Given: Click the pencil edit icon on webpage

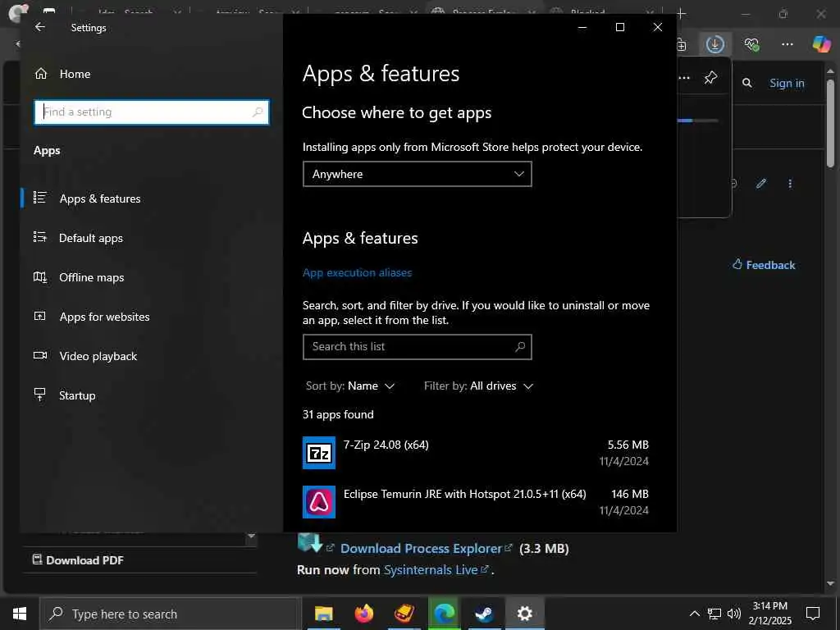Looking at the screenshot, I should (x=761, y=184).
